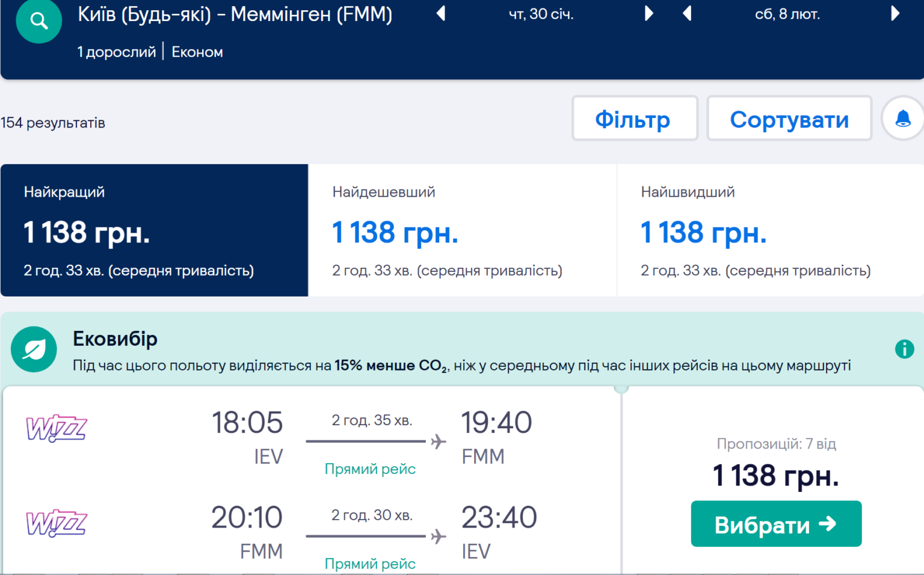Go to previous departure date arrow

pos(441,13)
